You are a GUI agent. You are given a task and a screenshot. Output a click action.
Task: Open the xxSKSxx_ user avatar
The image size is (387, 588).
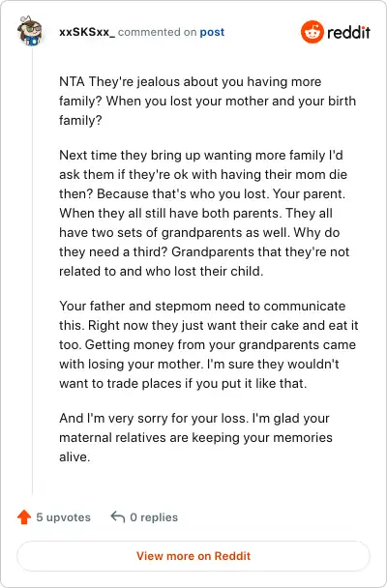click(x=30, y=31)
